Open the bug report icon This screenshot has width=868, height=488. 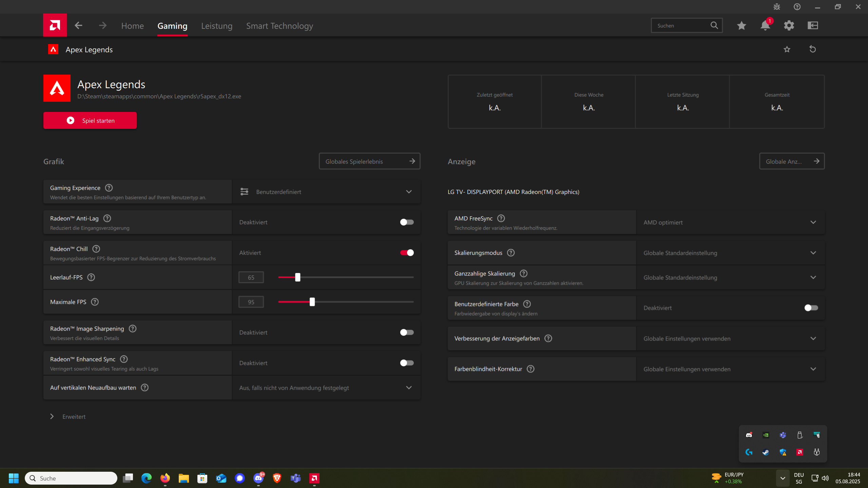click(x=777, y=7)
